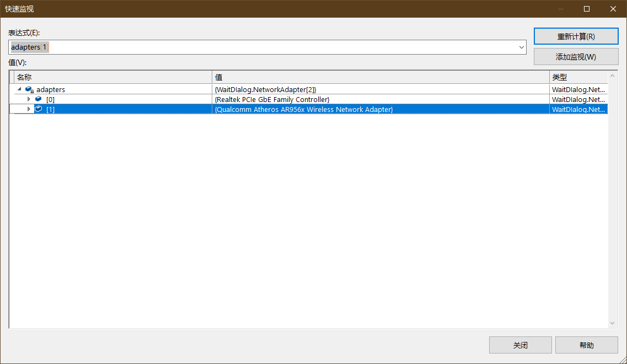The height and width of the screenshot is (364, 627).
Task: Click the type cell of [0] row
Action: tap(578, 99)
